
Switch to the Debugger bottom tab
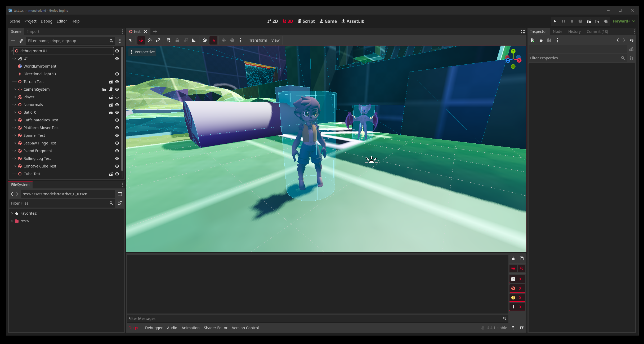154,328
